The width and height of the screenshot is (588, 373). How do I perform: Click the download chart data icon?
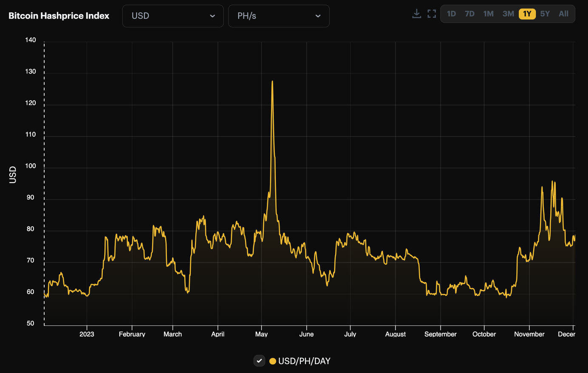(416, 14)
